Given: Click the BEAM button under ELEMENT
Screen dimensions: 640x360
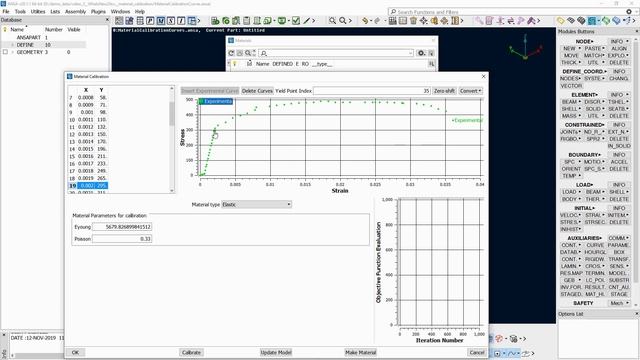Looking at the screenshot, I should click(x=571, y=102).
